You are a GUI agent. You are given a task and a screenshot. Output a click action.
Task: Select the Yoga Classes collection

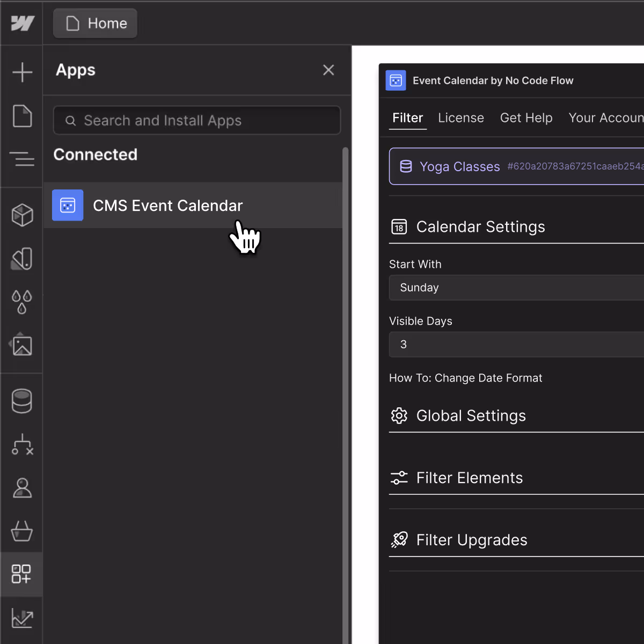click(516, 166)
